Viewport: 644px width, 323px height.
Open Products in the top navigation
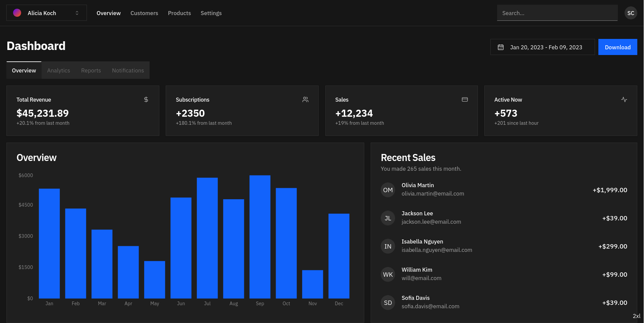(179, 13)
